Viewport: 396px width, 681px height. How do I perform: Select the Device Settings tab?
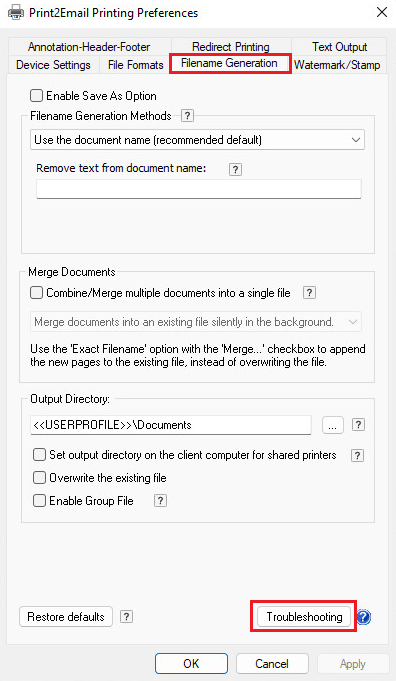point(53,65)
